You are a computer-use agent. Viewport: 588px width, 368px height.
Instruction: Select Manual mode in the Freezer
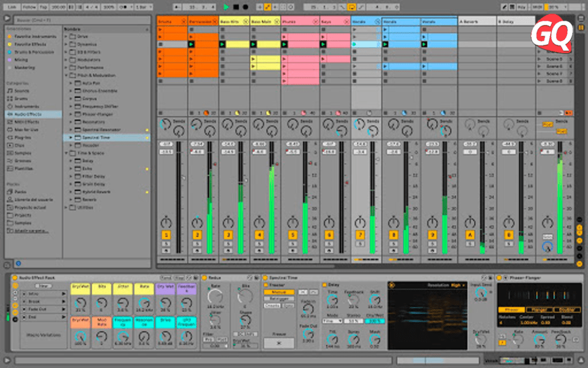[279, 292]
